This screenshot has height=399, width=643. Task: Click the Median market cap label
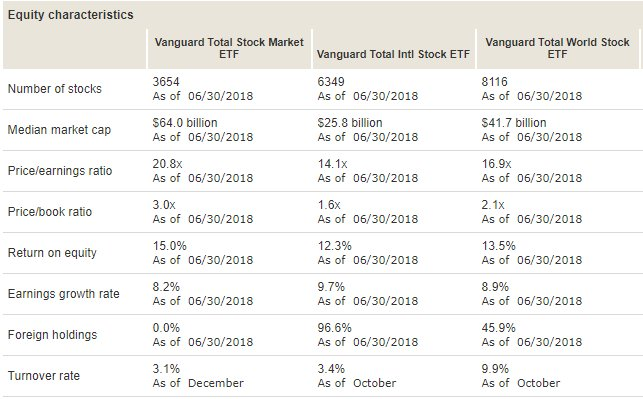pos(59,130)
